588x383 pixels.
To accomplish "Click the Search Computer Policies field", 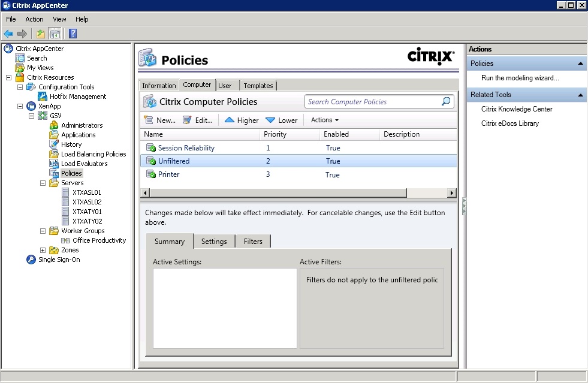I will pyautogui.click(x=379, y=101).
